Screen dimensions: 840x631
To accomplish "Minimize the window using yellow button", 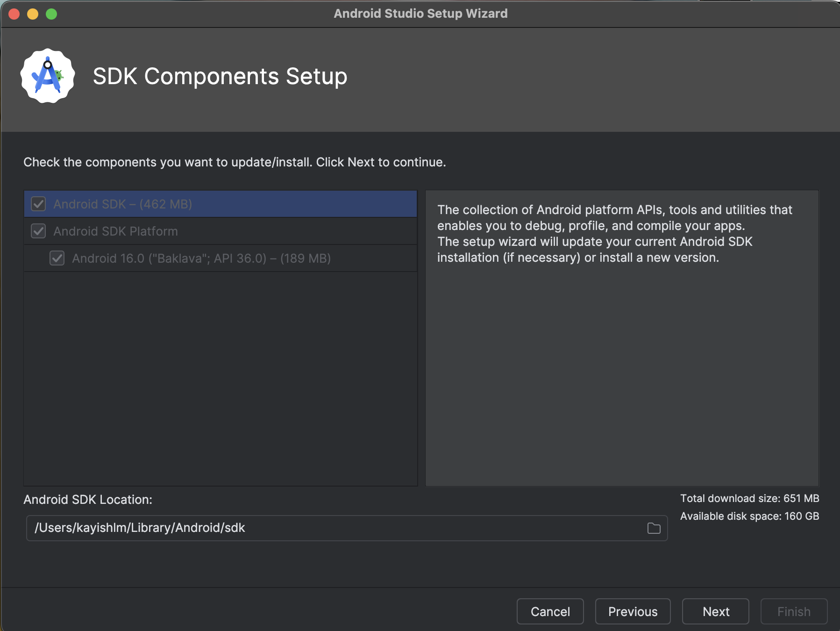I will [33, 14].
